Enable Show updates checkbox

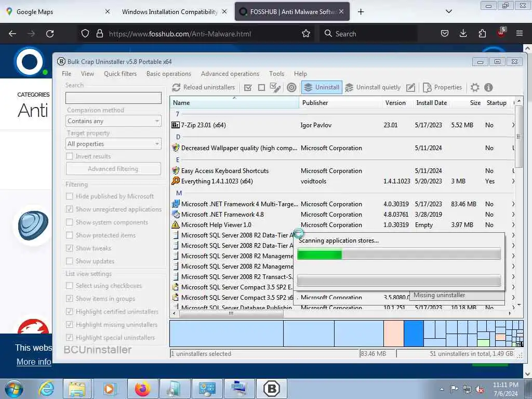(x=70, y=261)
